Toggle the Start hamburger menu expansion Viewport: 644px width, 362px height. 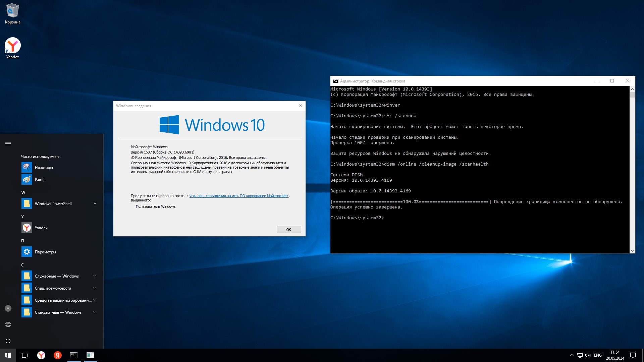click(x=8, y=144)
